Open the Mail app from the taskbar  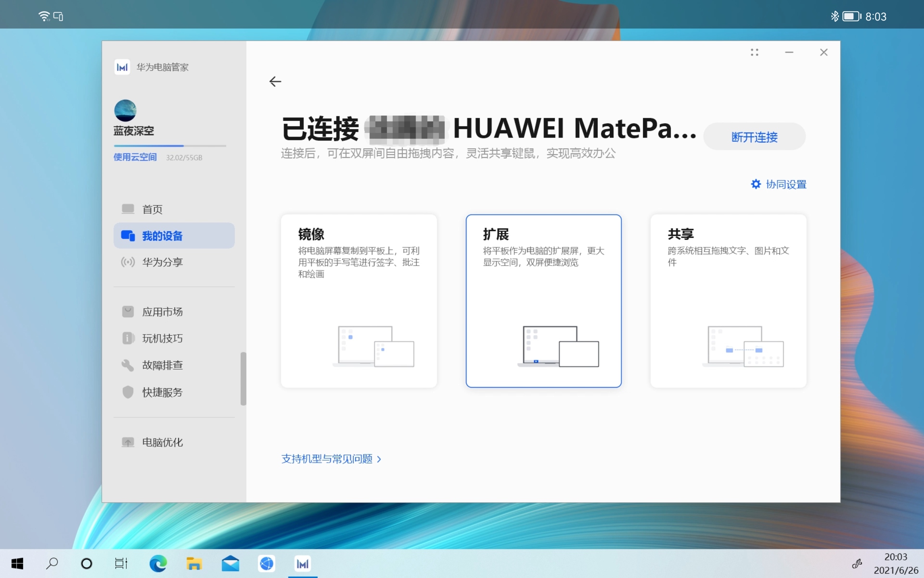(230, 564)
